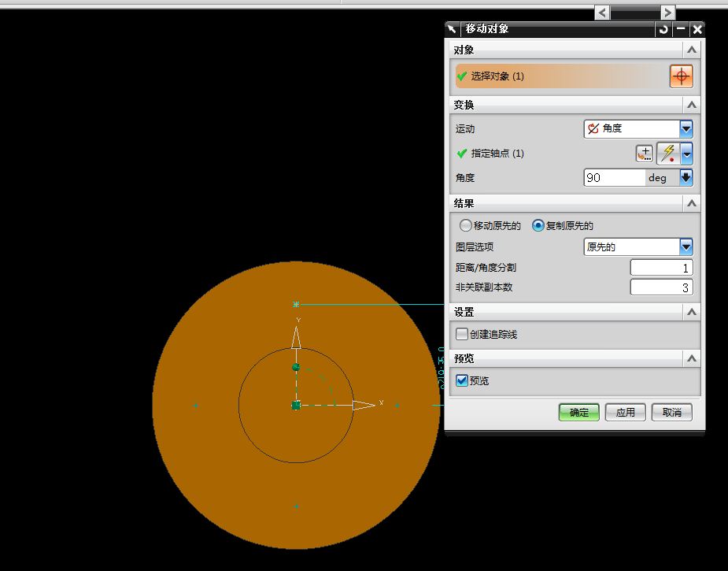Click the dialog reset icon in title bar
Screen dimensions: 728x571
[x=663, y=29]
